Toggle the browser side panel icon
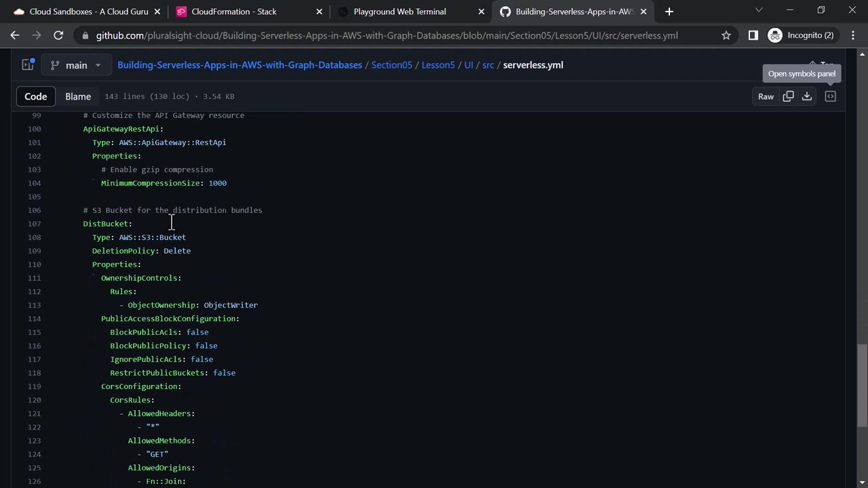Image resolution: width=868 pixels, height=488 pixels. (753, 35)
